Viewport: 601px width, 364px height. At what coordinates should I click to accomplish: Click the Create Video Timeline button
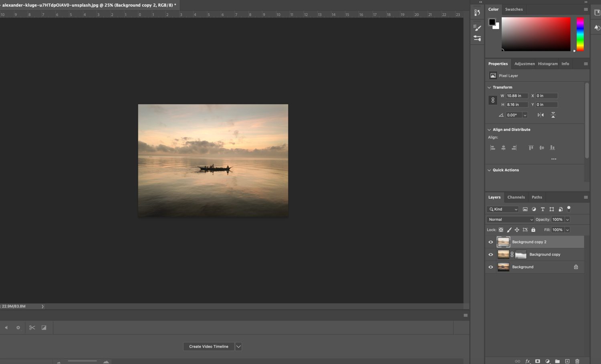point(209,346)
